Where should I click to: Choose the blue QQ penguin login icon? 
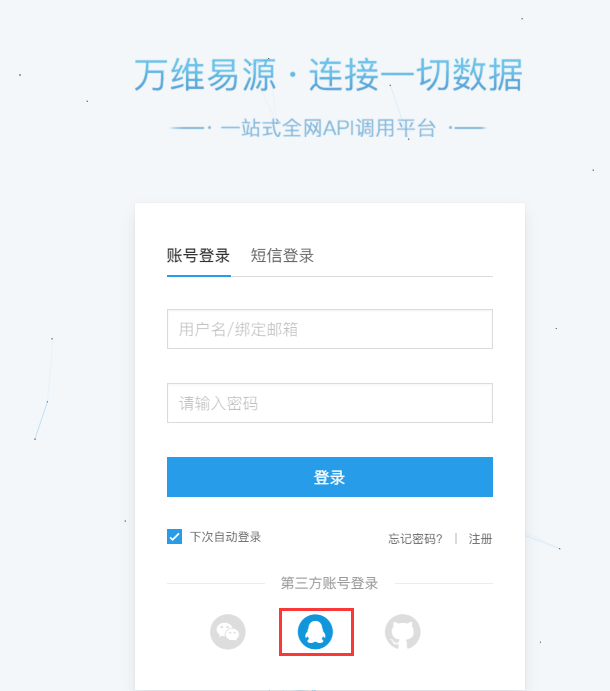(x=315, y=632)
